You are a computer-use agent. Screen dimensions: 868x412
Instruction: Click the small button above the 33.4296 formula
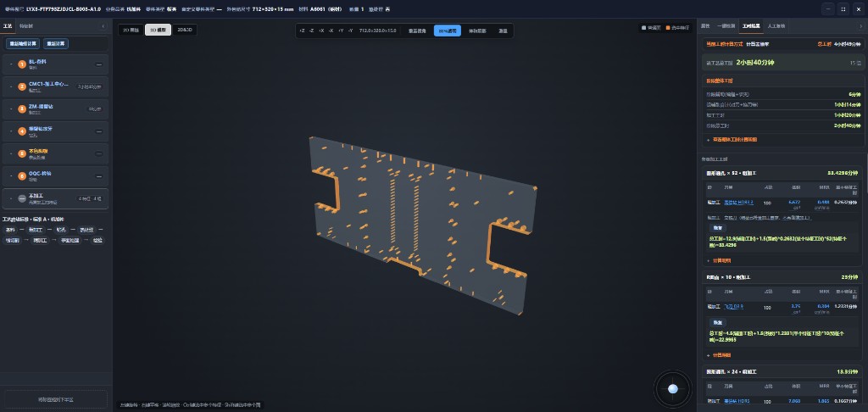716,227
